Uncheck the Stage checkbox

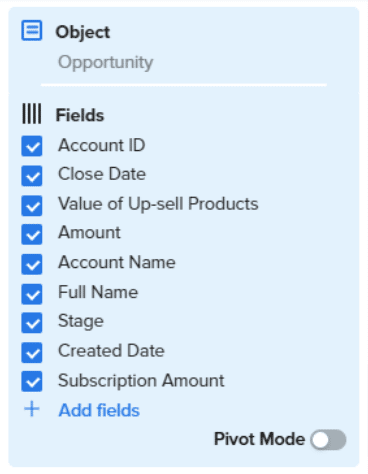(32, 323)
